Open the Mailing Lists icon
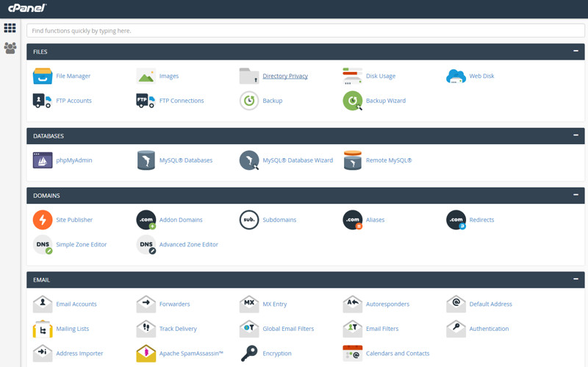 click(43, 329)
